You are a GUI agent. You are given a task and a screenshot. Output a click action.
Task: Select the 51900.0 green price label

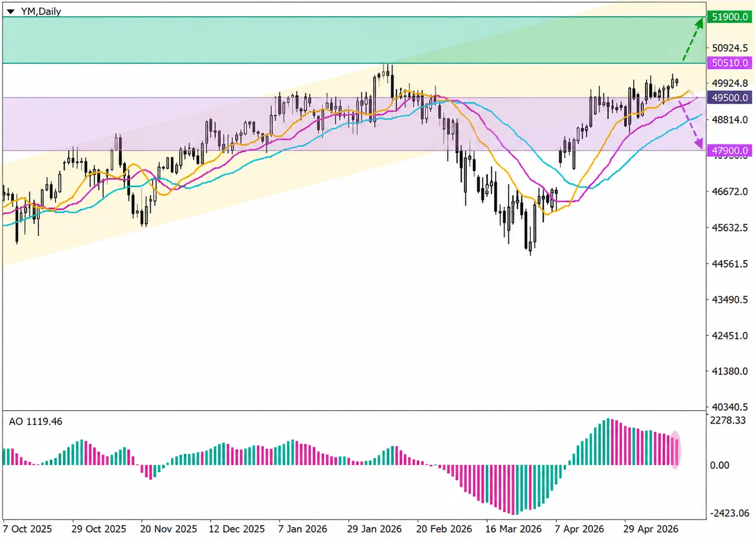coord(730,17)
